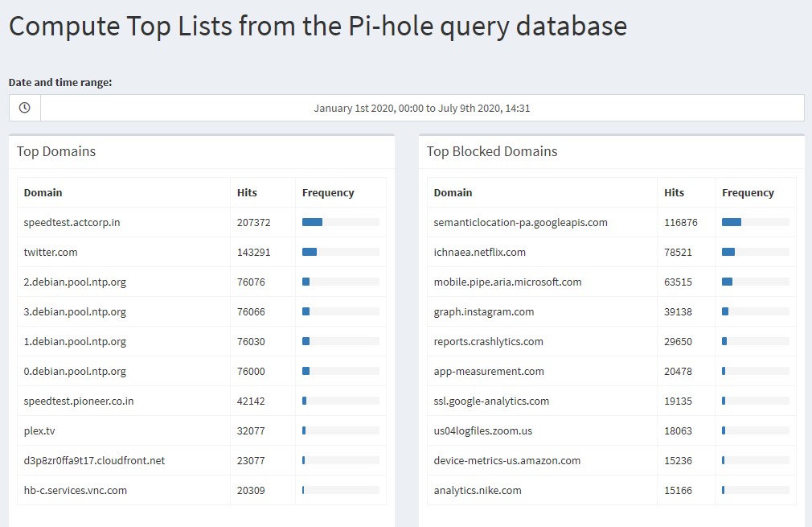The width and height of the screenshot is (812, 527).
Task: Click the Hits column header in Top Domains
Action: pos(247,192)
